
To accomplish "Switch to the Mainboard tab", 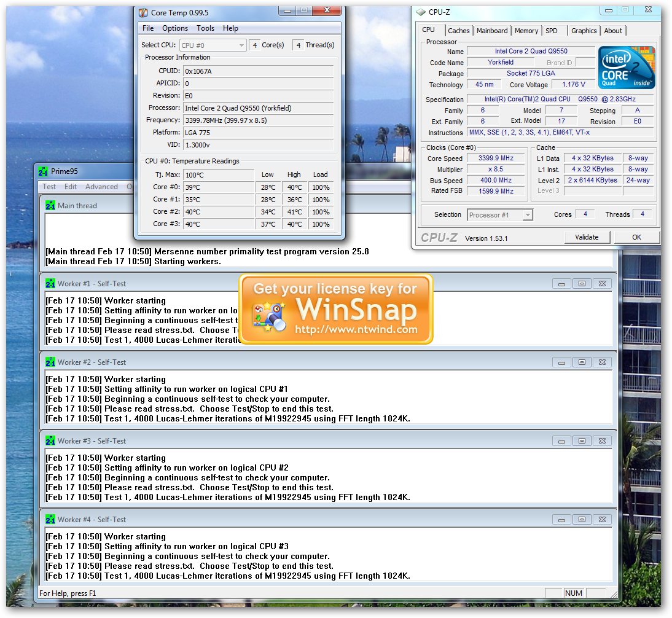I will click(492, 31).
